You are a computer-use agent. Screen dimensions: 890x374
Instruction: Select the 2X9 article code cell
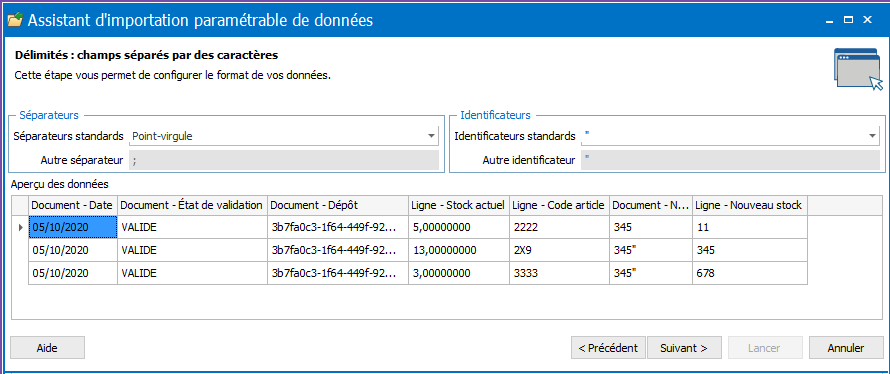click(x=560, y=250)
